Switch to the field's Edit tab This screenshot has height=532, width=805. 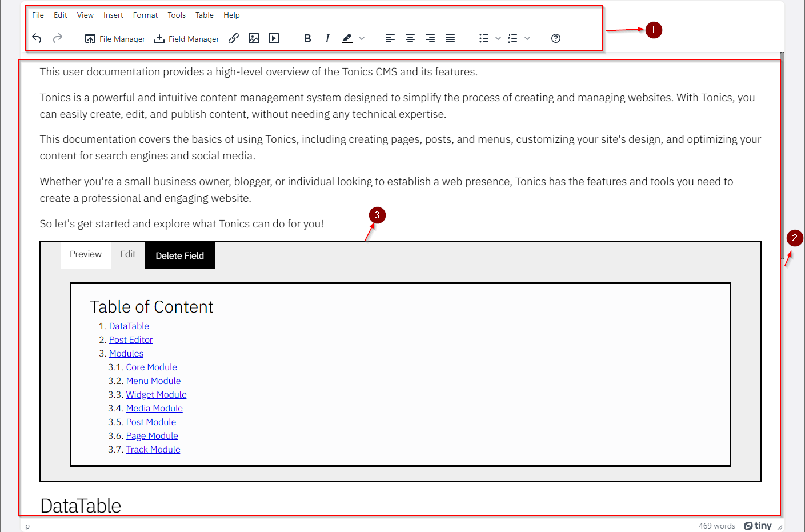[127, 254]
